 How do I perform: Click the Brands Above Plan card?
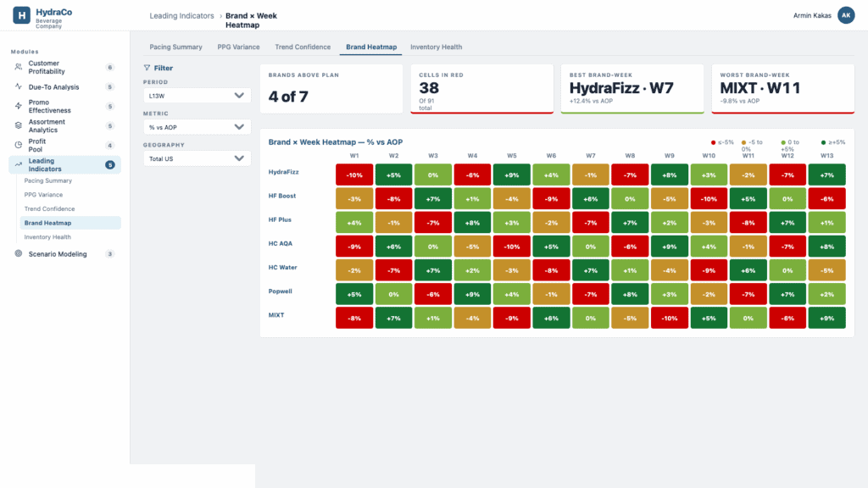[331, 88]
